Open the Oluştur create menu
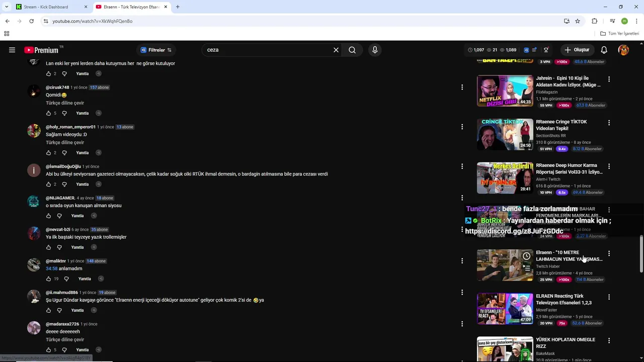This screenshot has height=362, width=644. click(x=577, y=50)
